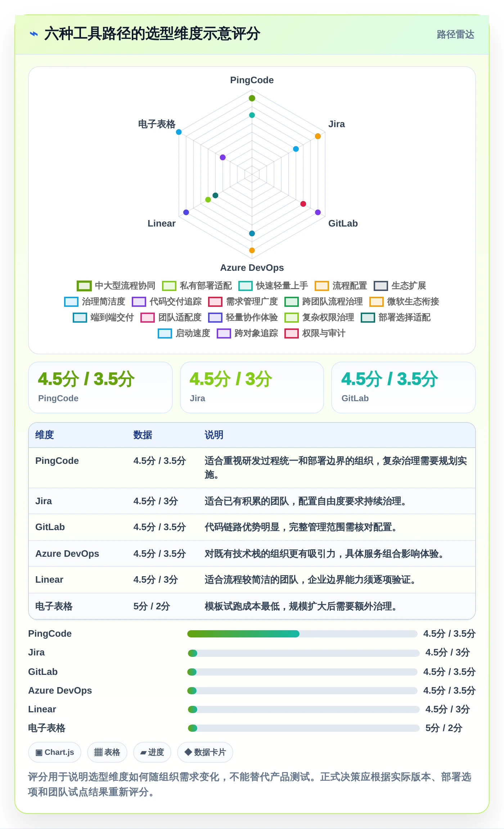
Task: Click the orange data point near Azure DevOps
Action: tap(252, 250)
